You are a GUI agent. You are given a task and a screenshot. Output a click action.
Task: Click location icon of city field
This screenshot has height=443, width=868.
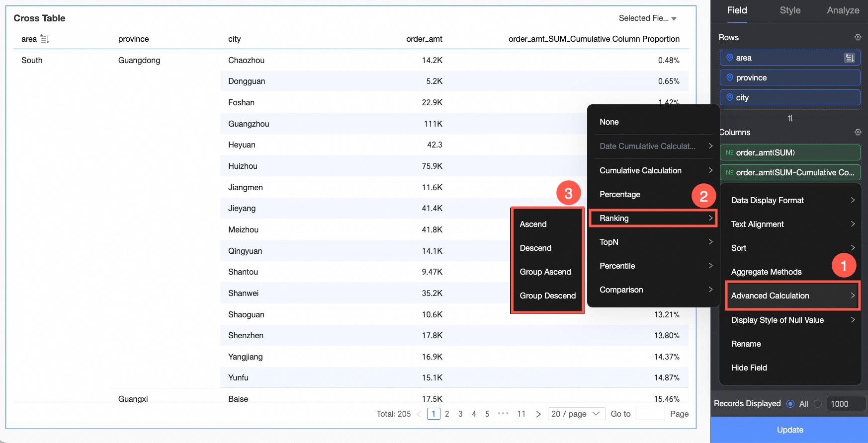tap(729, 97)
